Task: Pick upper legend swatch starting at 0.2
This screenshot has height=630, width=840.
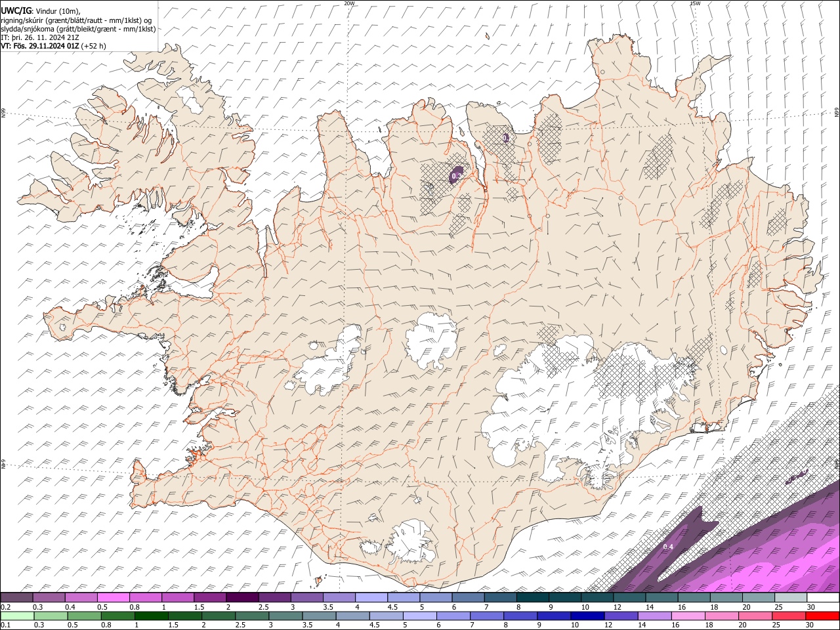Action: click(x=16, y=598)
